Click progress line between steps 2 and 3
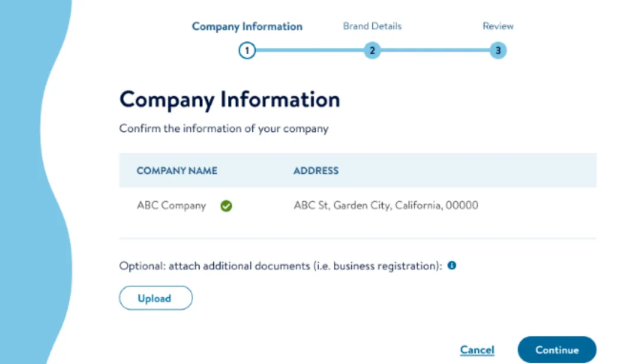This screenshot has height=364, width=636. coord(435,50)
